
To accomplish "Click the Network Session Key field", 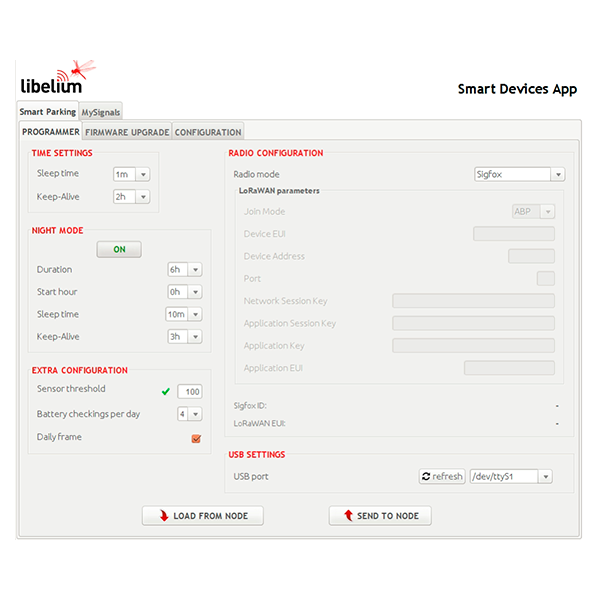I will pos(473,301).
